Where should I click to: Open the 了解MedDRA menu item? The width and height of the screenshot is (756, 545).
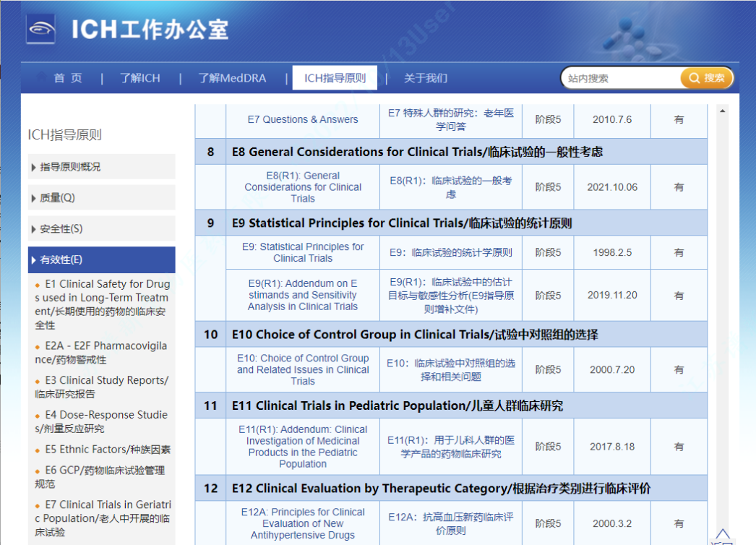pyautogui.click(x=233, y=78)
